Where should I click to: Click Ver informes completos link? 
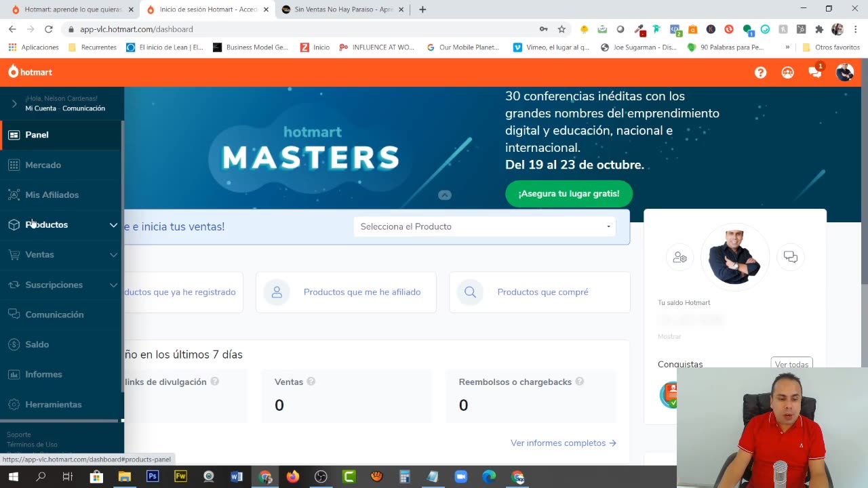pos(563,443)
